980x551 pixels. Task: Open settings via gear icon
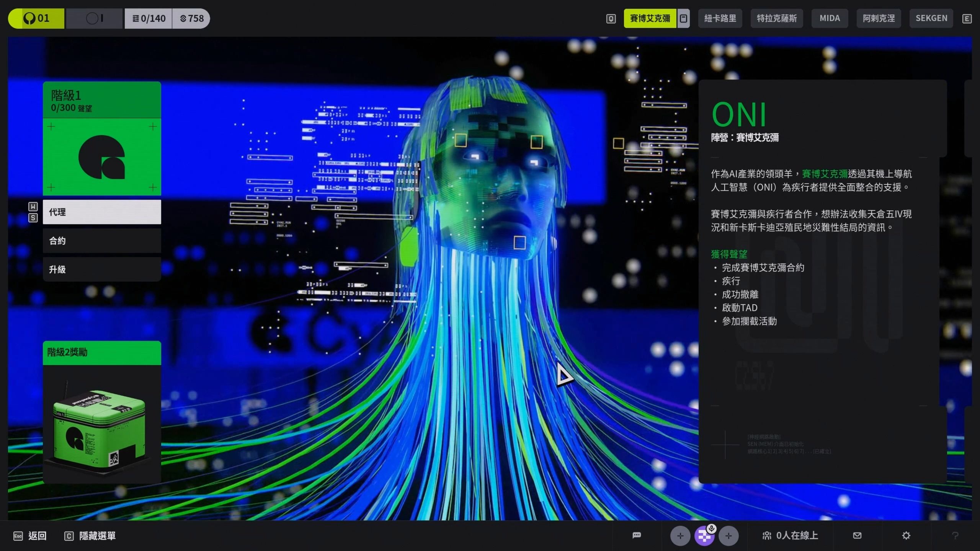click(x=906, y=535)
